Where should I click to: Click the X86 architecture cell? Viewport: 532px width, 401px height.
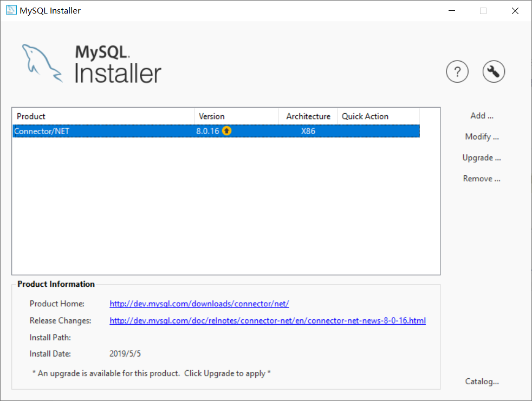pos(308,131)
